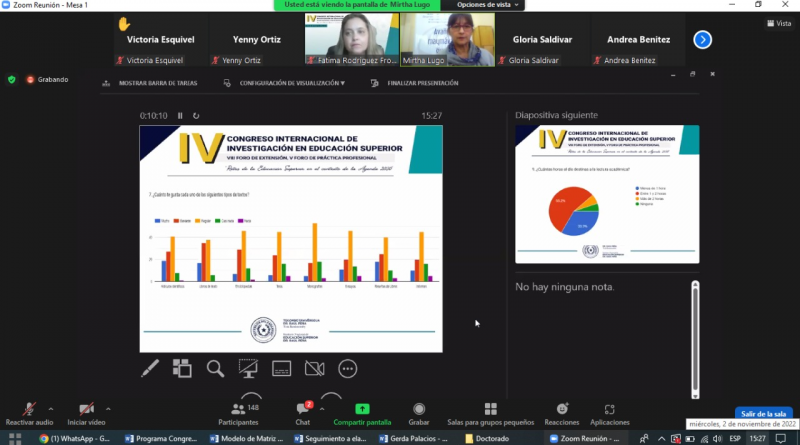Click Salir de la sala button
Viewport: 800px width, 445px height.
click(762, 413)
